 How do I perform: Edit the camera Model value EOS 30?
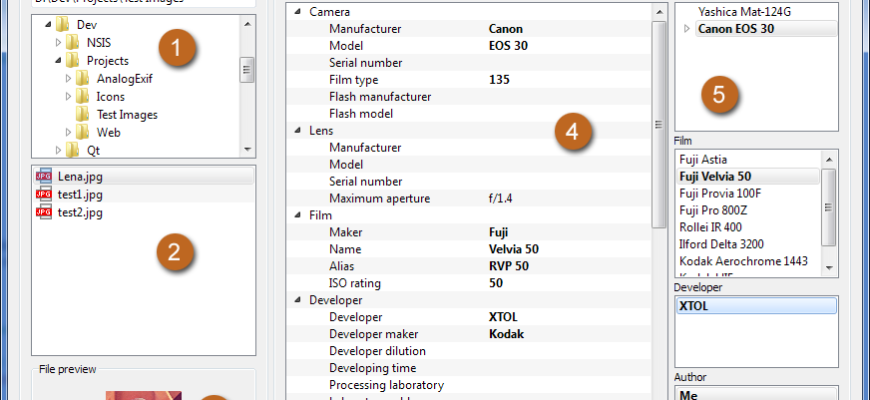tap(508, 45)
